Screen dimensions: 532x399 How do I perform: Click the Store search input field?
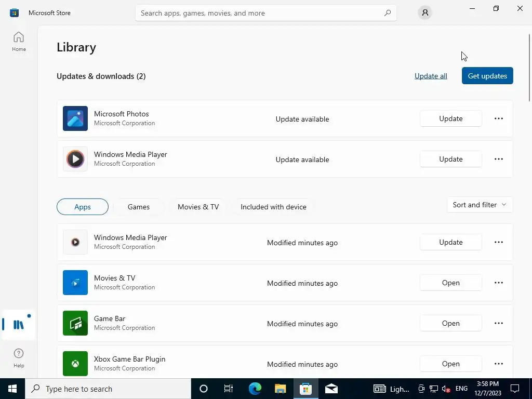pyautogui.click(x=265, y=13)
